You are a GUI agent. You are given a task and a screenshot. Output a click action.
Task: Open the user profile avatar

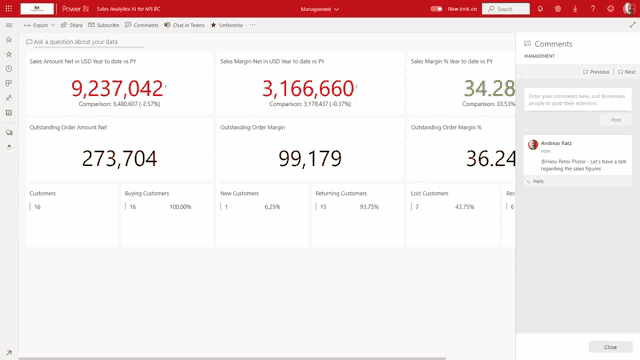click(629, 9)
